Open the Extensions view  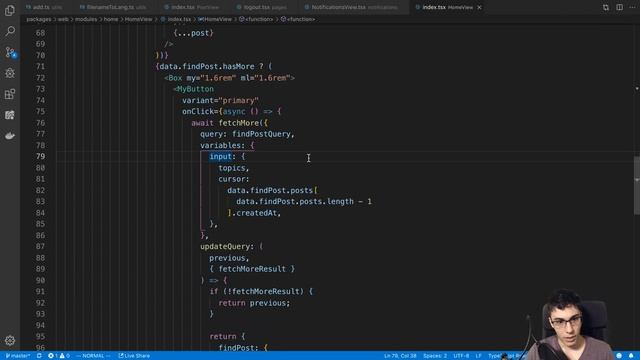(x=10, y=94)
